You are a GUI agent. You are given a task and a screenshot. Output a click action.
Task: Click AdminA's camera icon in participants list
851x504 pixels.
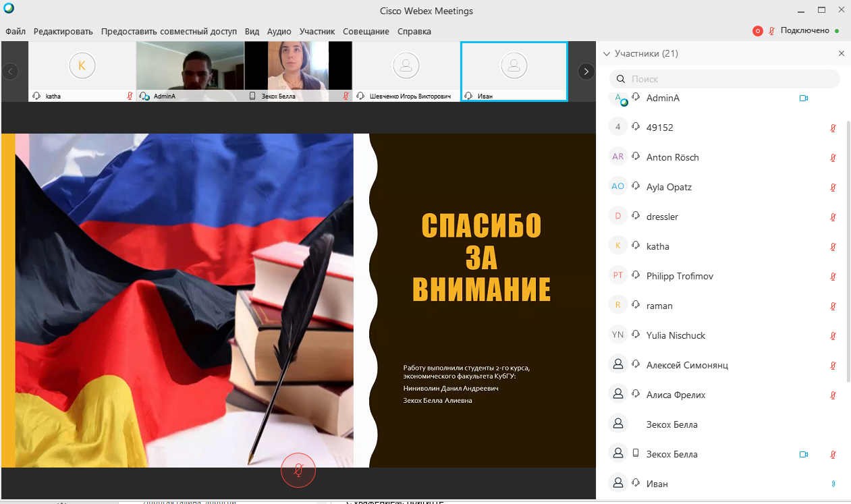[804, 99]
